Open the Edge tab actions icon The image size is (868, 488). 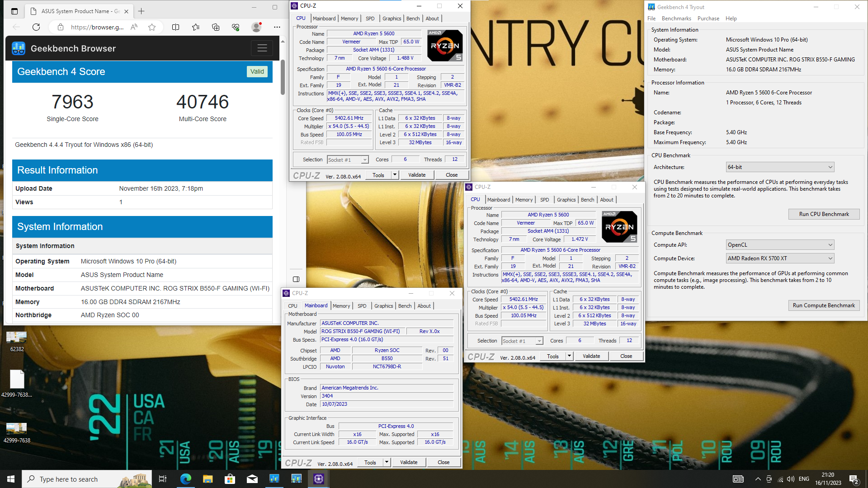click(x=14, y=11)
